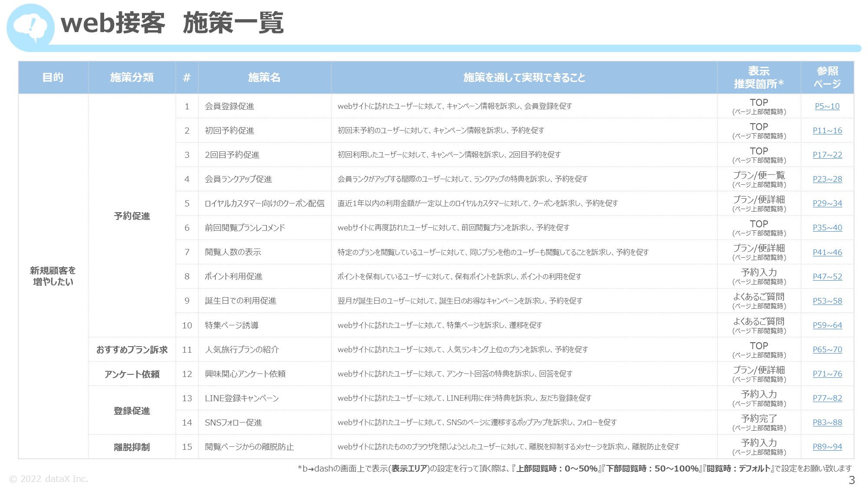Go to the P77~82 link
Viewport: 868px width, 488px height.
pyautogui.click(x=827, y=398)
